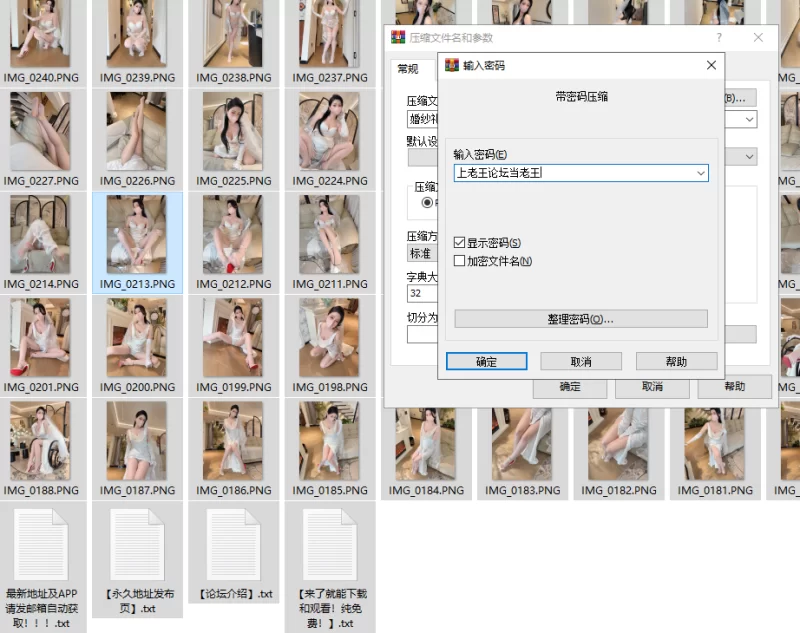This screenshot has width=800, height=633.
Task: Select file IMG_0185.PNG
Action: tap(330, 449)
